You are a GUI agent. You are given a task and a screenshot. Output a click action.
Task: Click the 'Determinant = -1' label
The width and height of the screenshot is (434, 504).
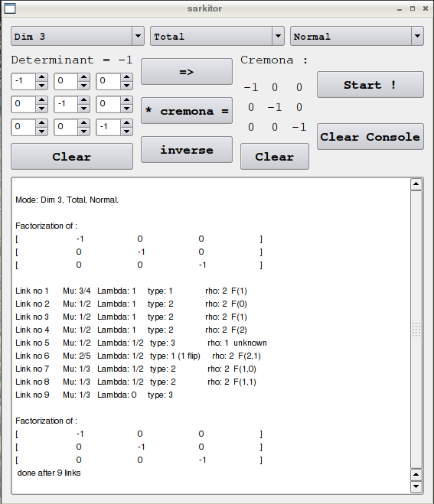(x=72, y=60)
